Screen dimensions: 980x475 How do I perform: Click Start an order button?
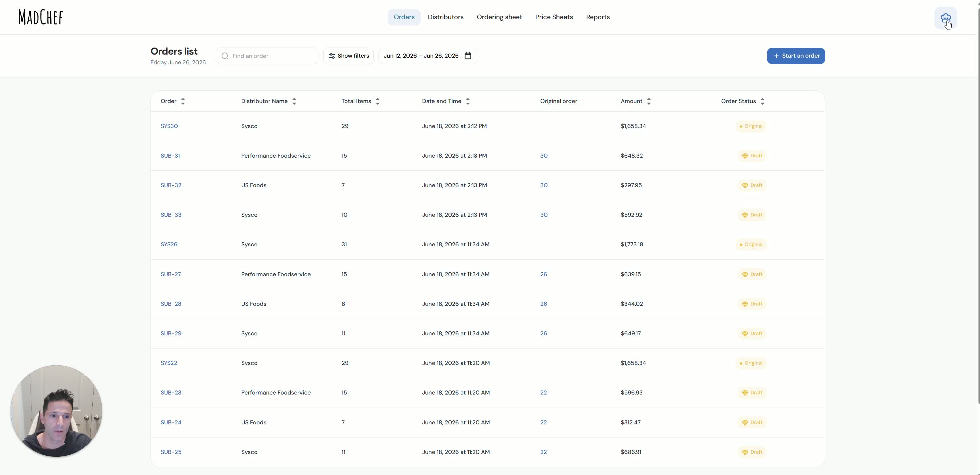pos(796,56)
